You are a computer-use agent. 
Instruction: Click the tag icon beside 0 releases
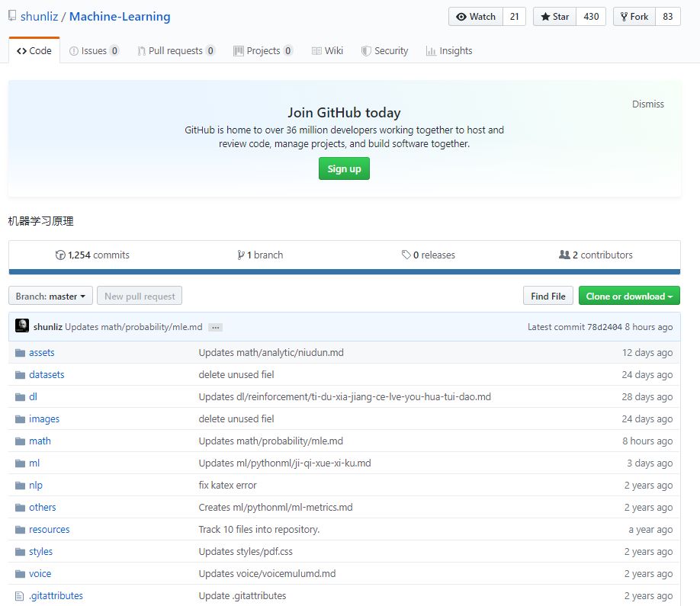pos(406,255)
